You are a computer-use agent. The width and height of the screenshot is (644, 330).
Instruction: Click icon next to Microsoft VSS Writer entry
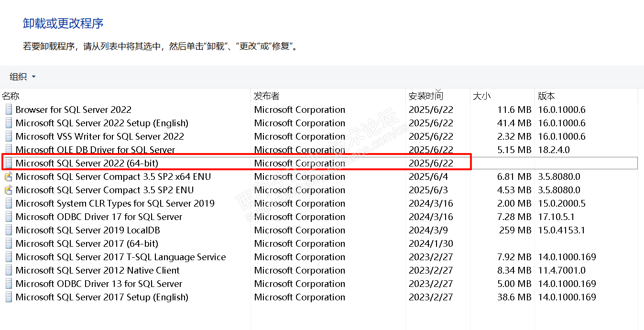[x=9, y=136]
